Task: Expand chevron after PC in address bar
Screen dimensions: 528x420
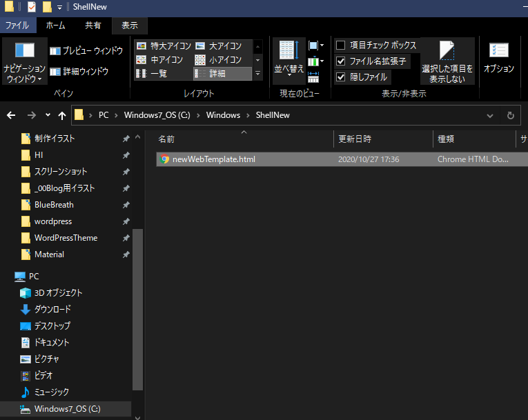Action: coord(116,115)
